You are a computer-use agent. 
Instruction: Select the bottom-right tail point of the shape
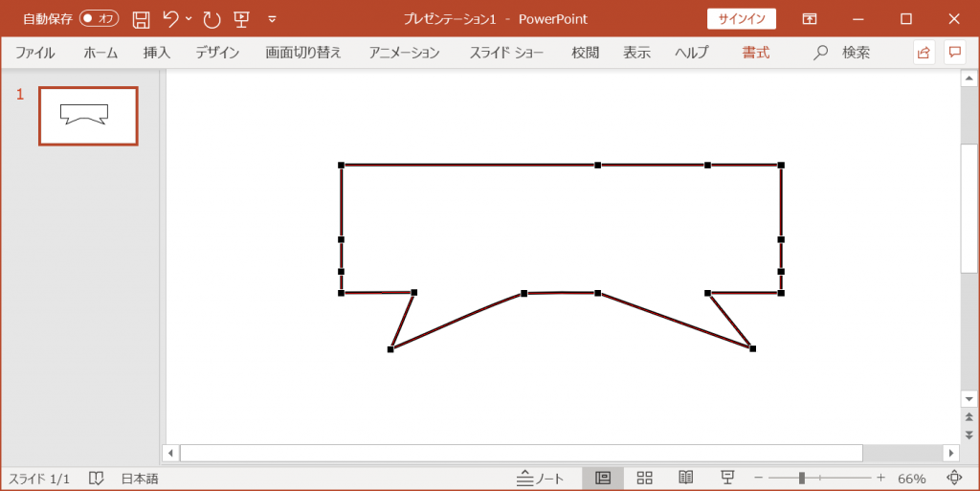[x=752, y=348]
